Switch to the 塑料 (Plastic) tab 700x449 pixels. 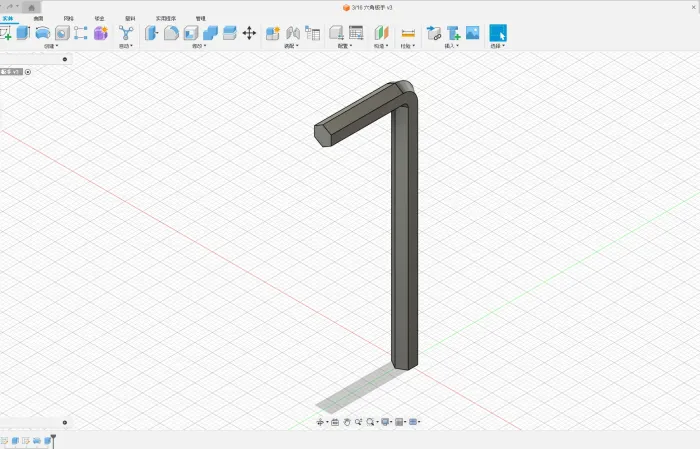(x=130, y=18)
